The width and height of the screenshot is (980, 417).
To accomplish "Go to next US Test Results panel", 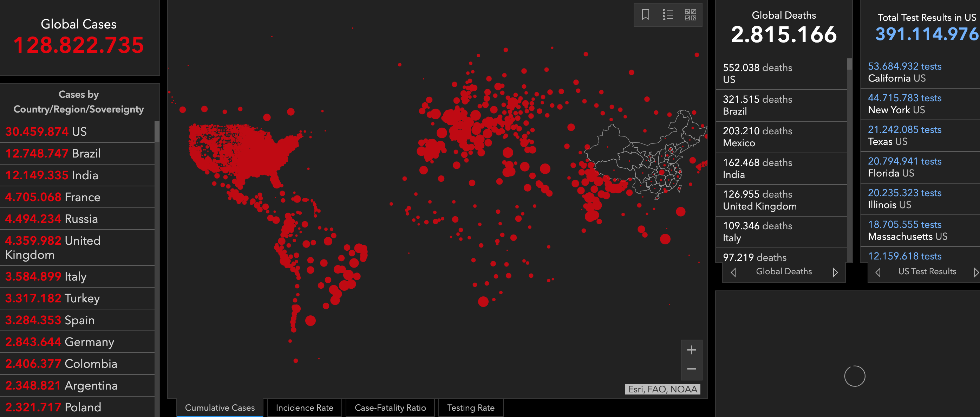I will (x=976, y=272).
